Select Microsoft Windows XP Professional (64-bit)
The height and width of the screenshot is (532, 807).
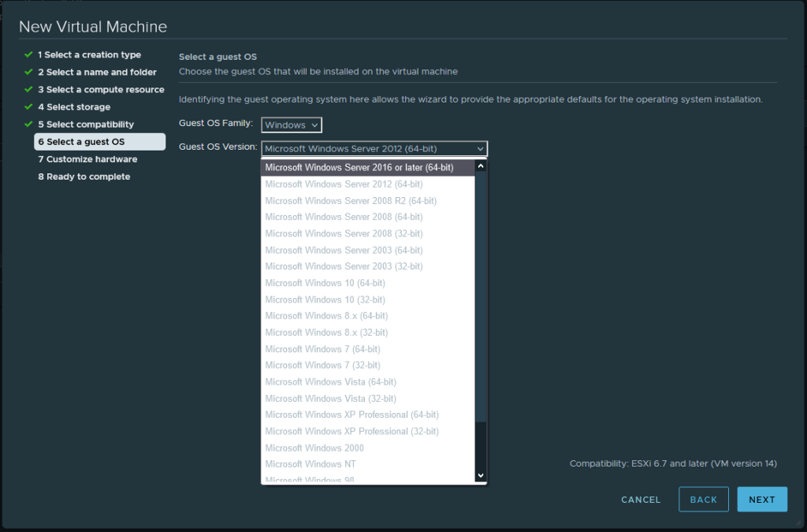pyautogui.click(x=352, y=415)
